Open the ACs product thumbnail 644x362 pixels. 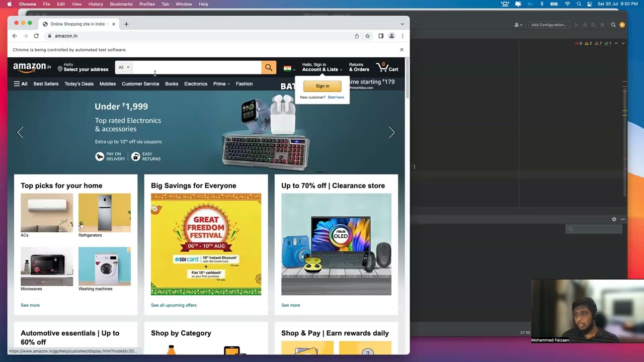coord(47,213)
